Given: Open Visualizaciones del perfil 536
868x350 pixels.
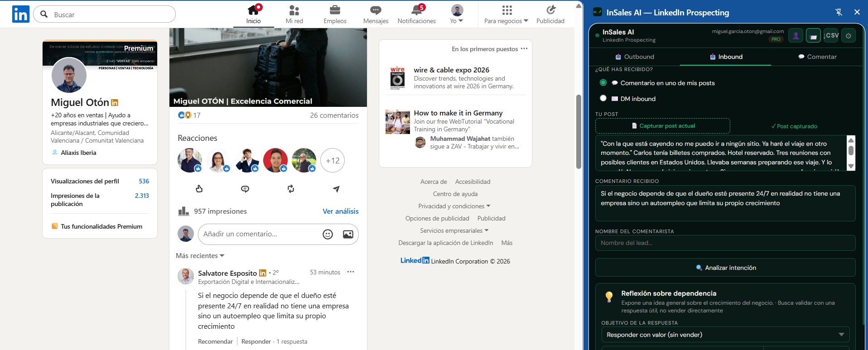Looking at the screenshot, I should tap(100, 181).
